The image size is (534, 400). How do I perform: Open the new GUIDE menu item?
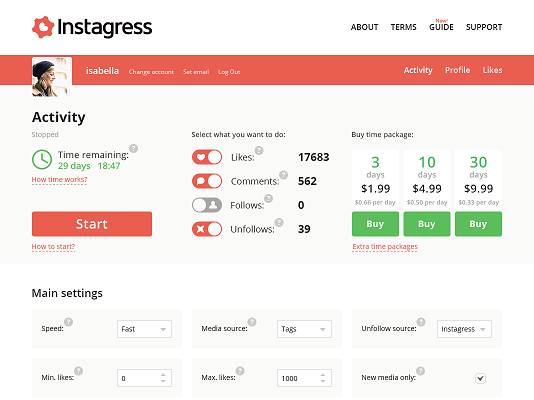pyautogui.click(x=441, y=27)
